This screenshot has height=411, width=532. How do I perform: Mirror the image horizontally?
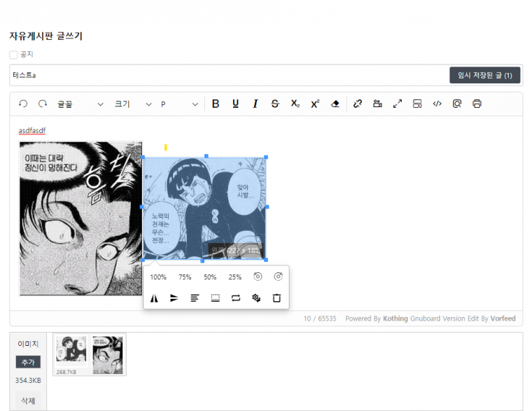(x=155, y=298)
